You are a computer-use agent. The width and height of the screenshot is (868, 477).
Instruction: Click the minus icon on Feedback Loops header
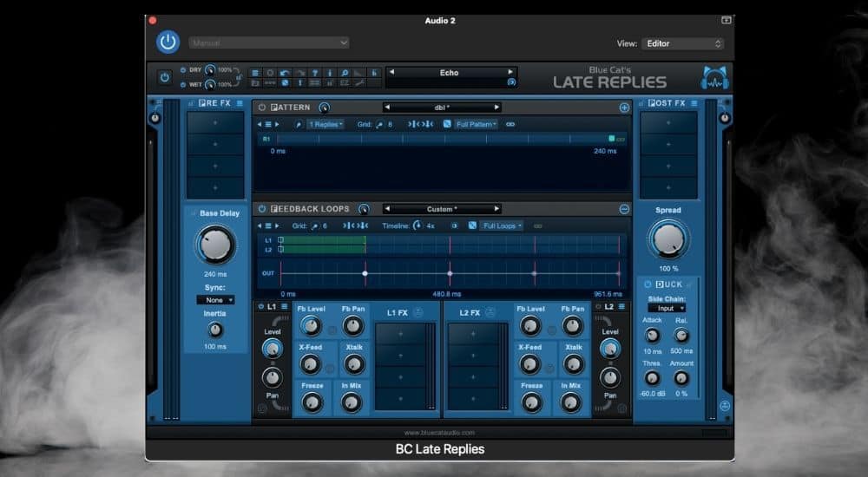624,209
